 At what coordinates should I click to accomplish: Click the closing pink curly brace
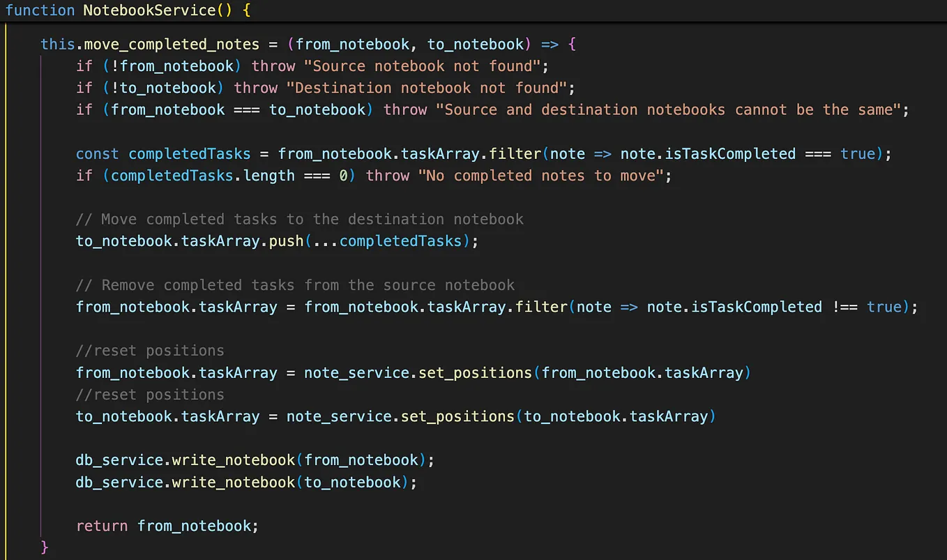pyautogui.click(x=45, y=546)
